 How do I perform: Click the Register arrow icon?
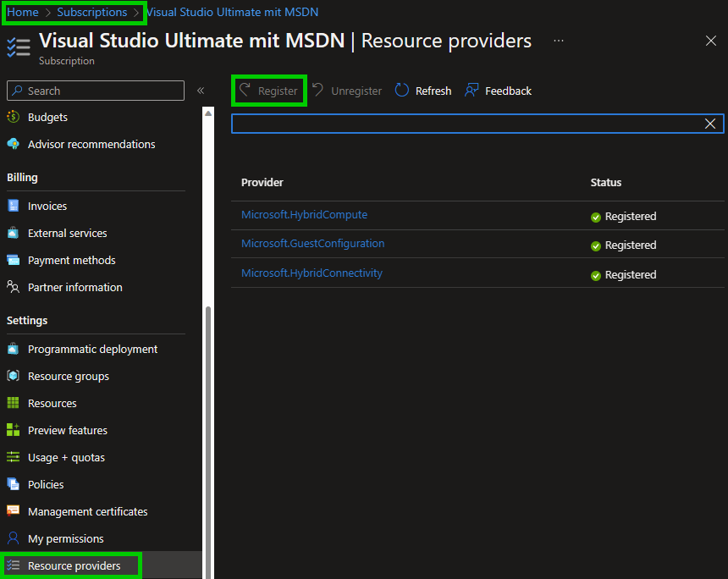(245, 89)
